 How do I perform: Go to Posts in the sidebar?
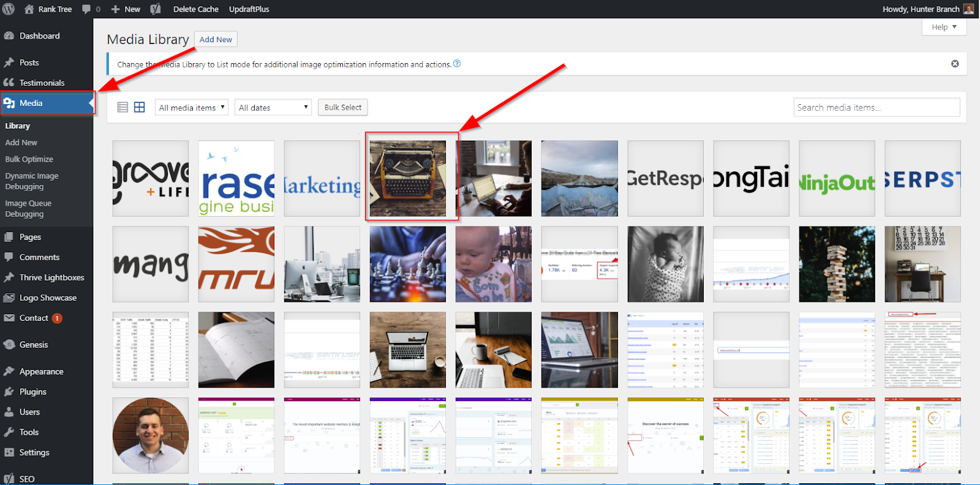29,62
